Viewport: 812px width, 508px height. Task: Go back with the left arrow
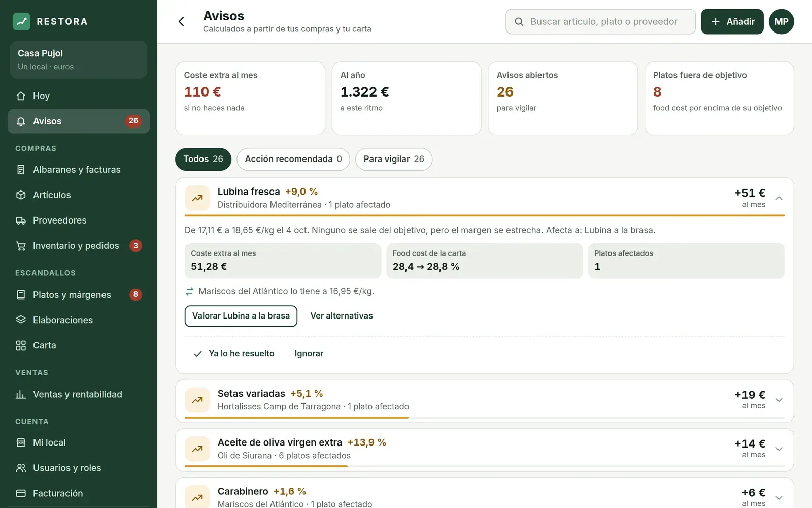click(x=181, y=21)
